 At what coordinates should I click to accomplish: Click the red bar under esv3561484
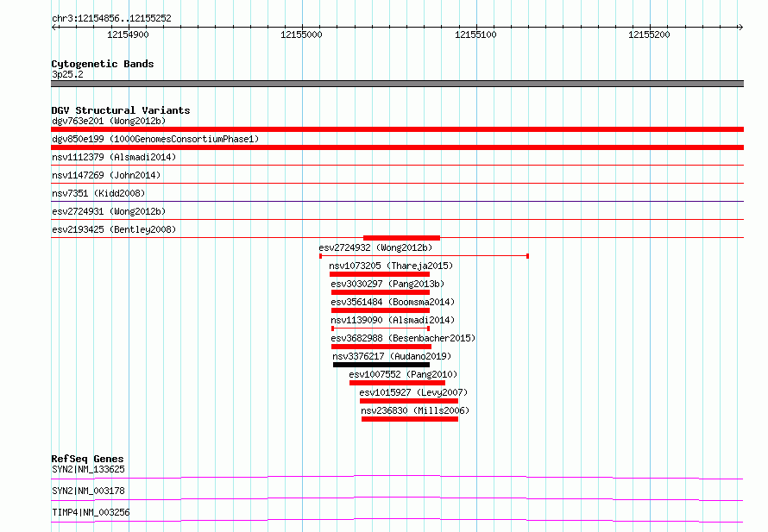pyautogui.click(x=381, y=310)
